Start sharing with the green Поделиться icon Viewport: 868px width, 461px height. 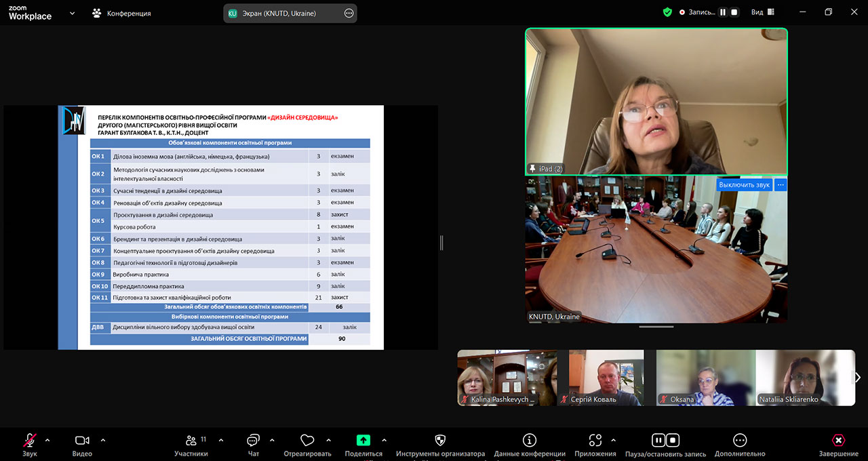click(363, 441)
